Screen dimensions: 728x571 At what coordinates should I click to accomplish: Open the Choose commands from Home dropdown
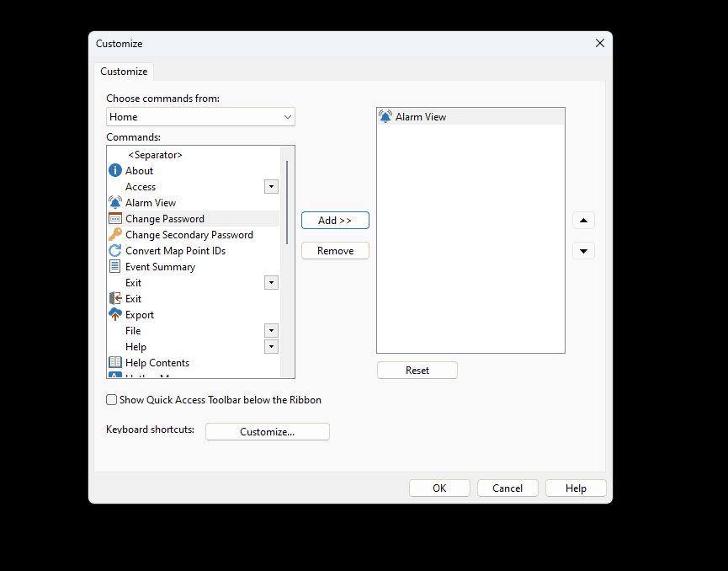[x=200, y=116]
